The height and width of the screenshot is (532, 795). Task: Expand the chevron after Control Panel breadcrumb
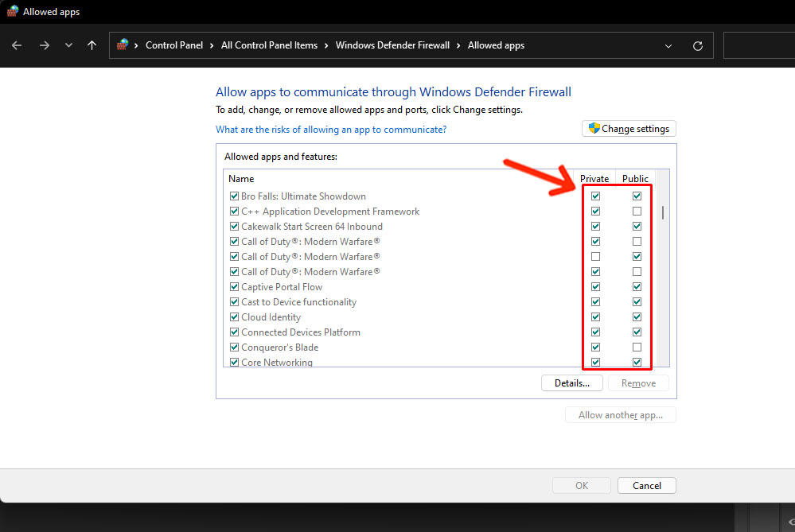point(212,45)
